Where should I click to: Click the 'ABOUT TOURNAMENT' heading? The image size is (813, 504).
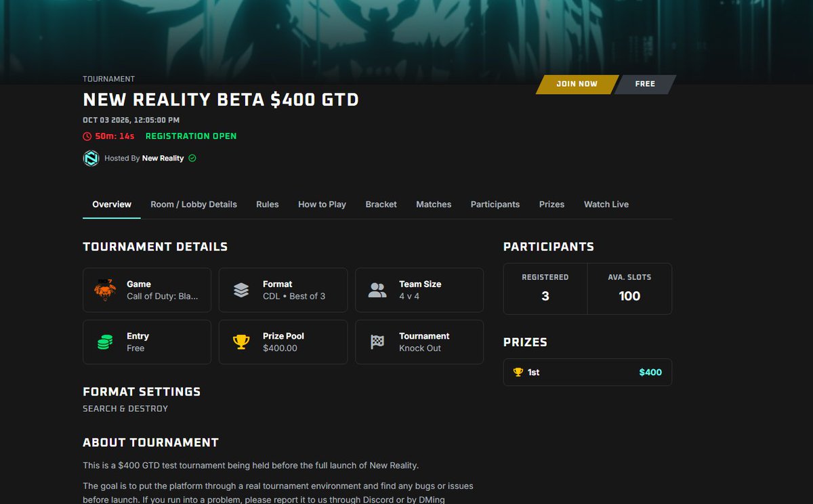tap(150, 442)
